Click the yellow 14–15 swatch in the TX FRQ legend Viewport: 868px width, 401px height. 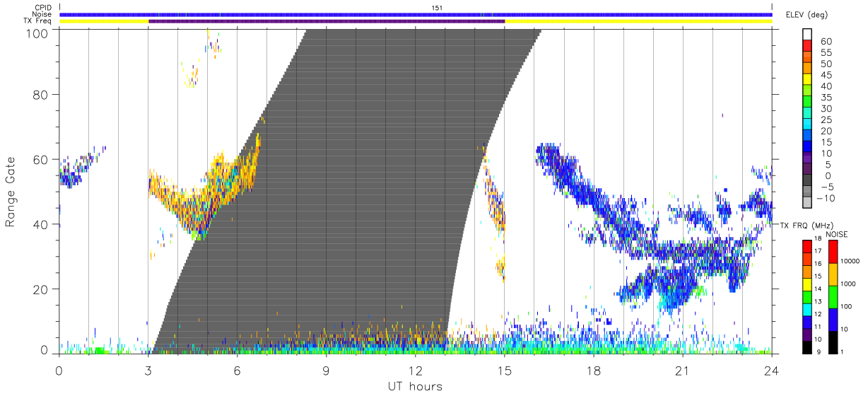[807, 283]
